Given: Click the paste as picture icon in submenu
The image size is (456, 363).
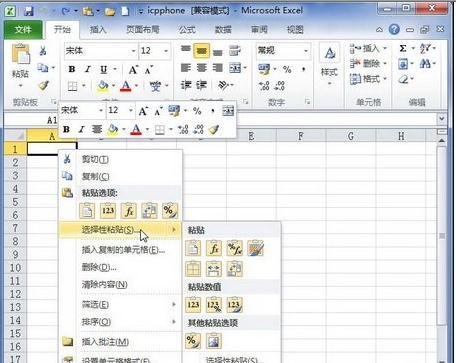Looking at the screenshot, I should pyautogui.click(x=214, y=341).
